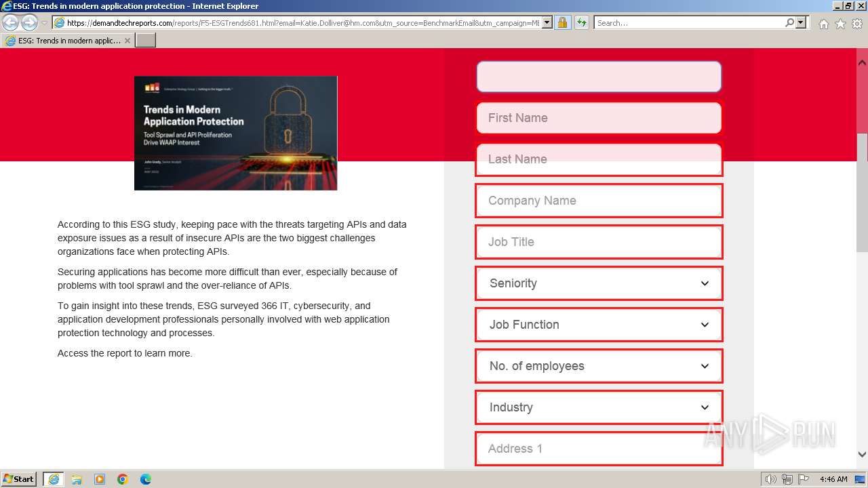Click the 'According to this ESG study' paragraph
Screen dimensions: 868x488
click(232, 238)
